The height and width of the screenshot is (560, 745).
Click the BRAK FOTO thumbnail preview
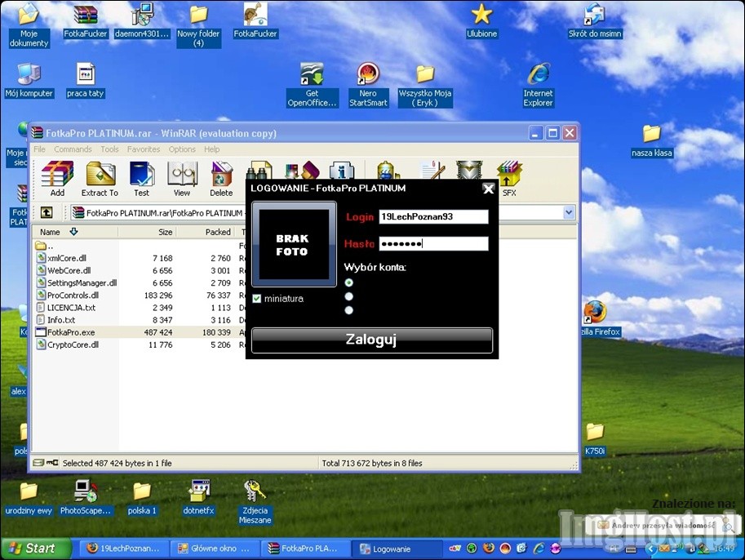[294, 244]
